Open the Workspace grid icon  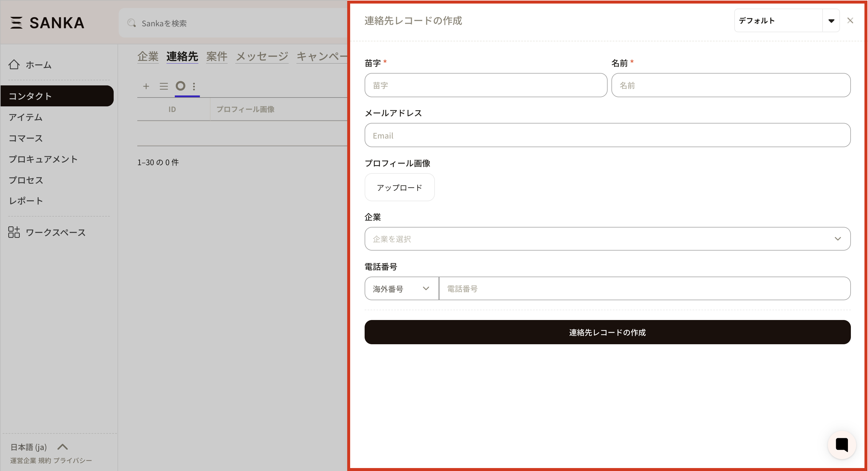pos(14,232)
